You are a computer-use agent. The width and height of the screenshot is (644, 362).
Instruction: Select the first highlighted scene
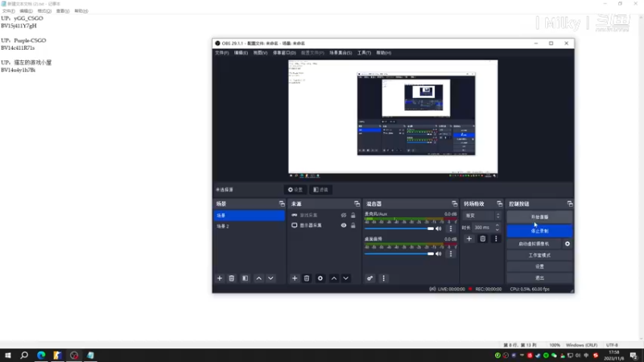pyautogui.click(x=250, y=216)
